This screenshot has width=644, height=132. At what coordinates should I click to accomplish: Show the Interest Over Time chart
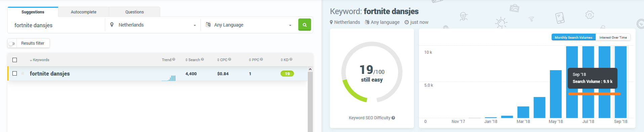[x=613, y=37]
